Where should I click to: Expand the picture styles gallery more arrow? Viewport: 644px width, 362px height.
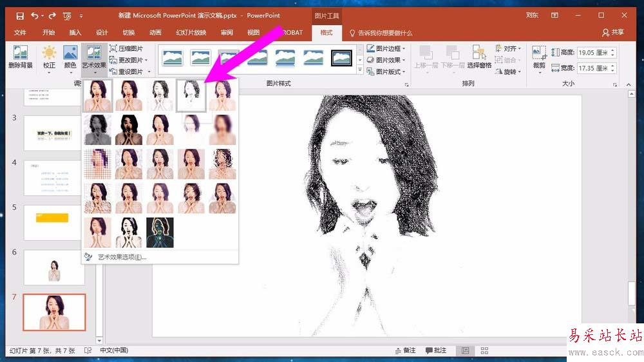click(x=360, y=70)
